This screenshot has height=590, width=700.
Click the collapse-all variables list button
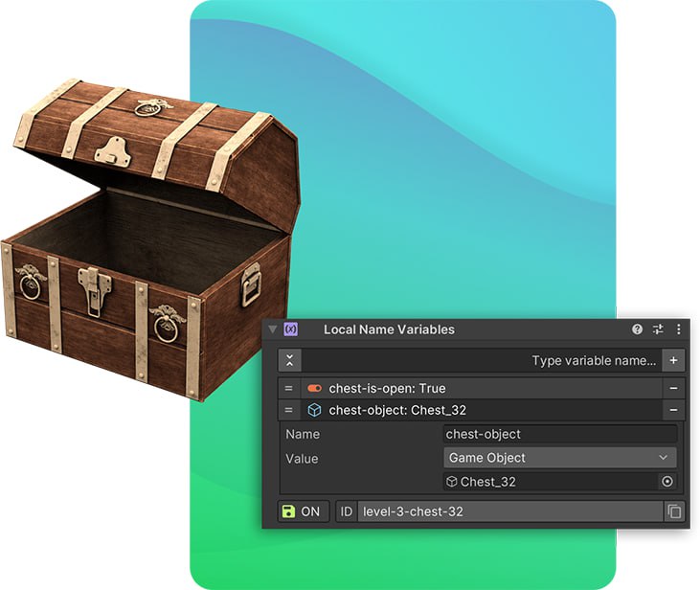290,360
